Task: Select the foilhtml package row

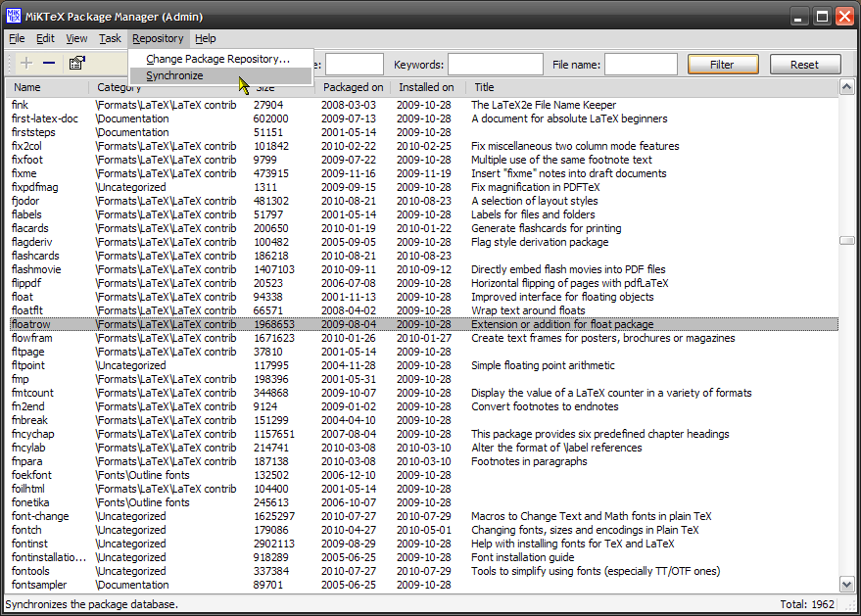Action: [x=424, y=490]
